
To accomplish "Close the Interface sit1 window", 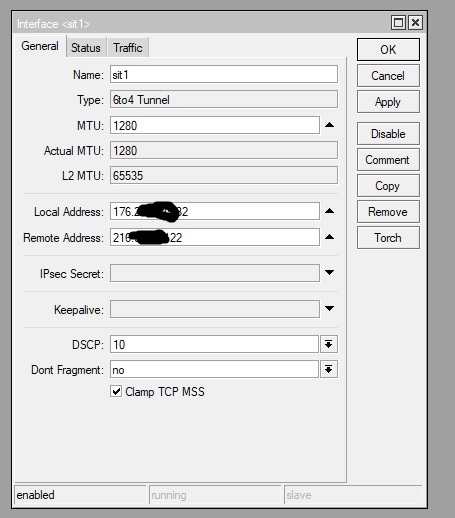I will coord(415,23).
